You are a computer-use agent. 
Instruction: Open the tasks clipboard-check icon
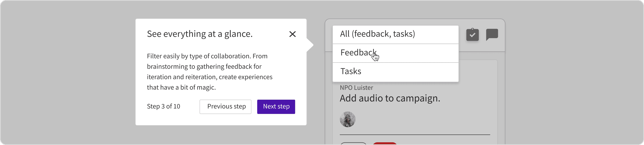(x=472, y=34)
